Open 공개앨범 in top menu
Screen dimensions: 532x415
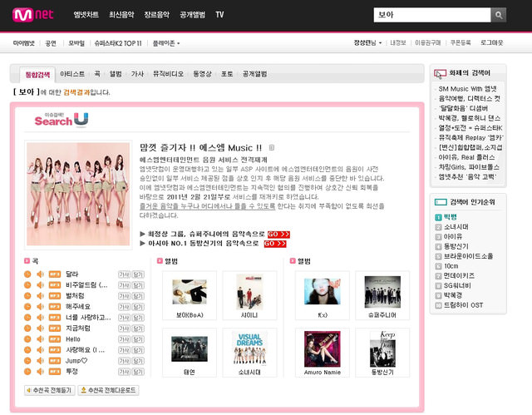tap(192, 15)
